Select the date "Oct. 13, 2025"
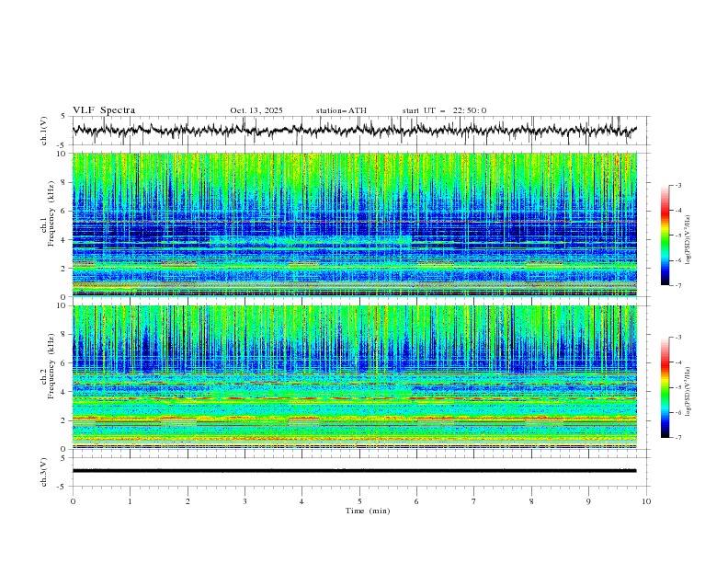 point(256,110)
